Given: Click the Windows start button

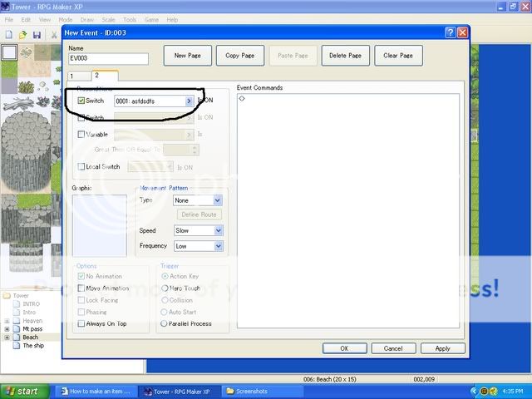Looking at the screenshot, I should click(22, 391).
